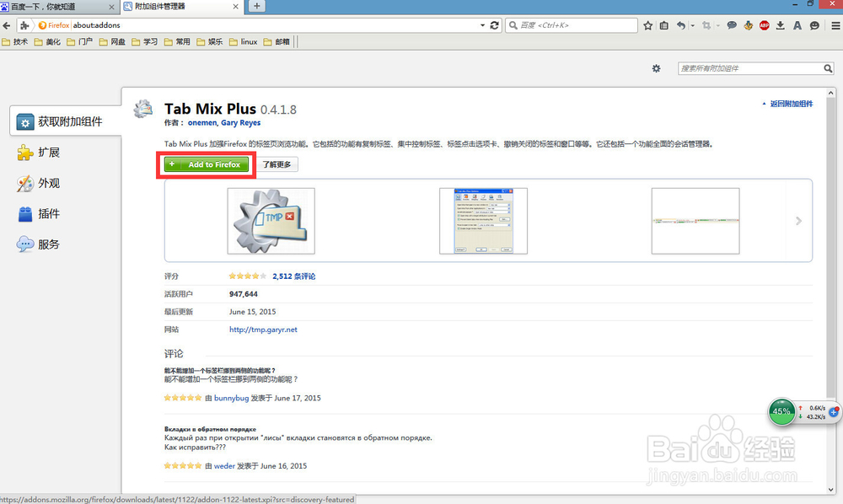This screenshot has height=504, width=843.
Task: Click the about:addons address field
Action: tap(274, 25)
